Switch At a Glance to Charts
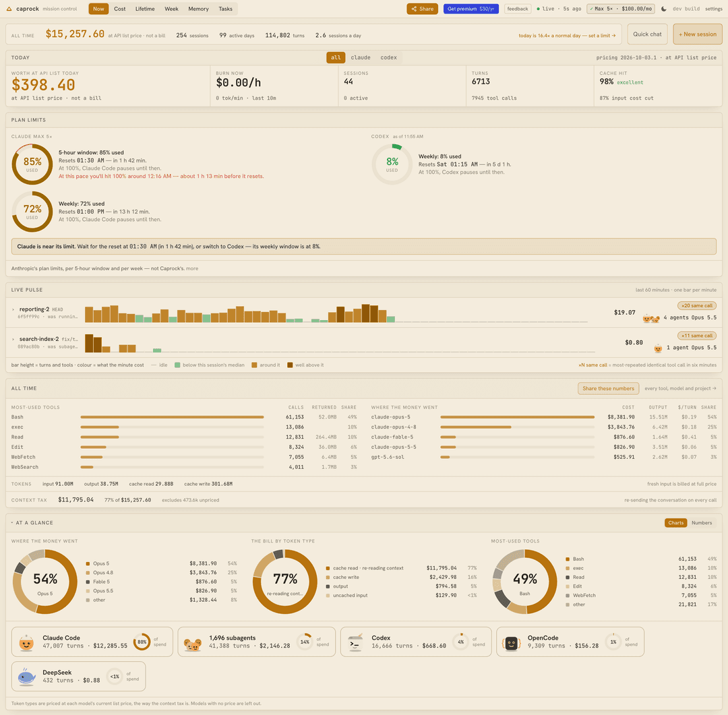 [x=675, y=523]
